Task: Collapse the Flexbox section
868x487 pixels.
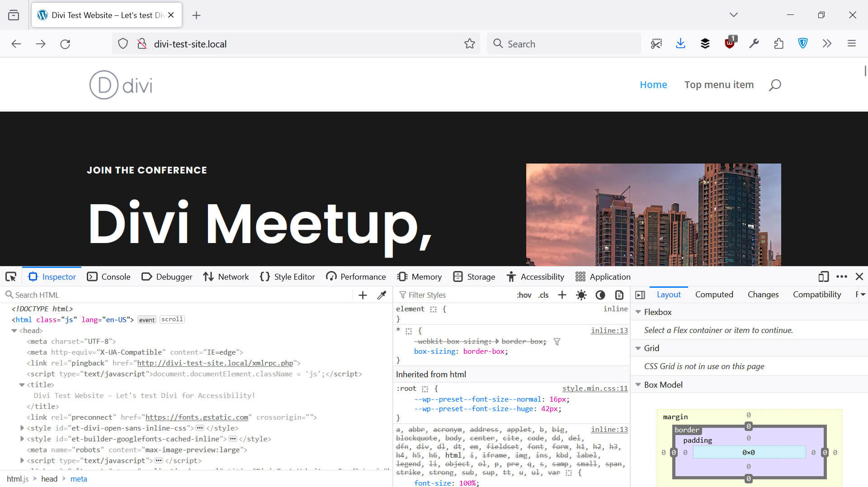Action: [638, 312]
